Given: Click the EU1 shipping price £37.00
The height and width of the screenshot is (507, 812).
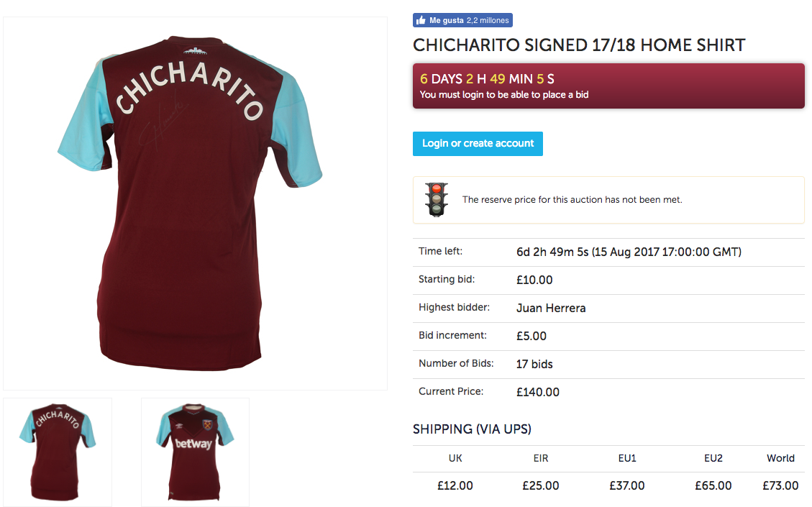Looking at the screenshot, I should (x=626, y=485).
